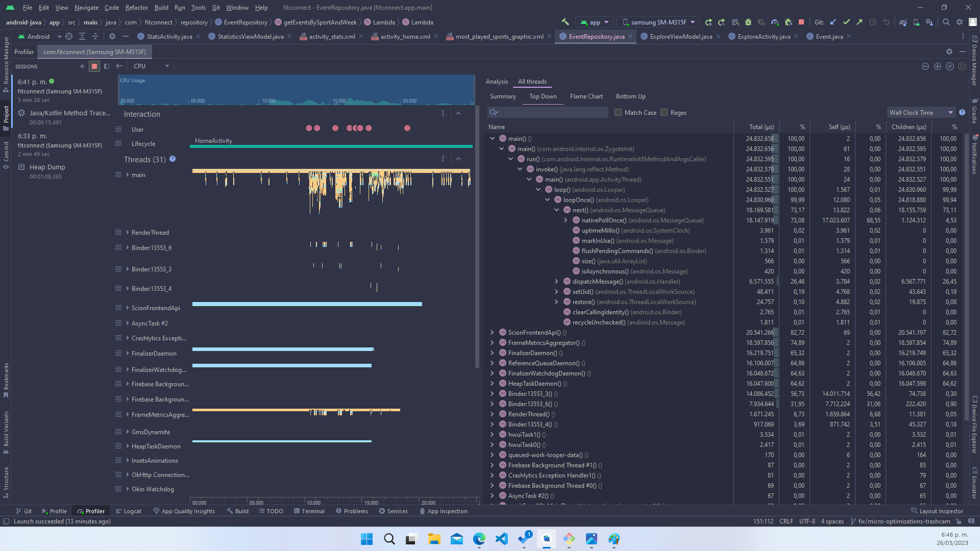Click the git branch fix/micro-optimizations-trashcam
980x551 pixels.
point(900,521)
